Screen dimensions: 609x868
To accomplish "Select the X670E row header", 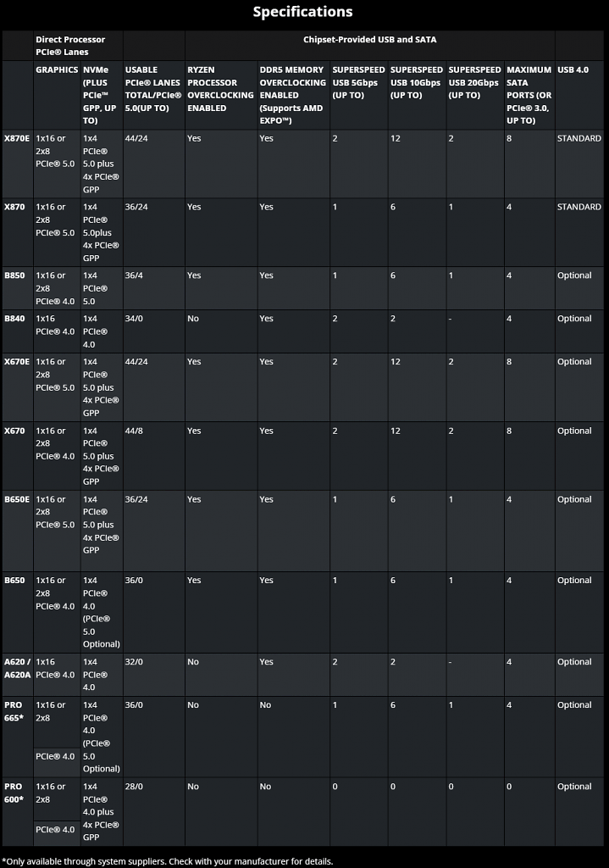I will [17, 362].
